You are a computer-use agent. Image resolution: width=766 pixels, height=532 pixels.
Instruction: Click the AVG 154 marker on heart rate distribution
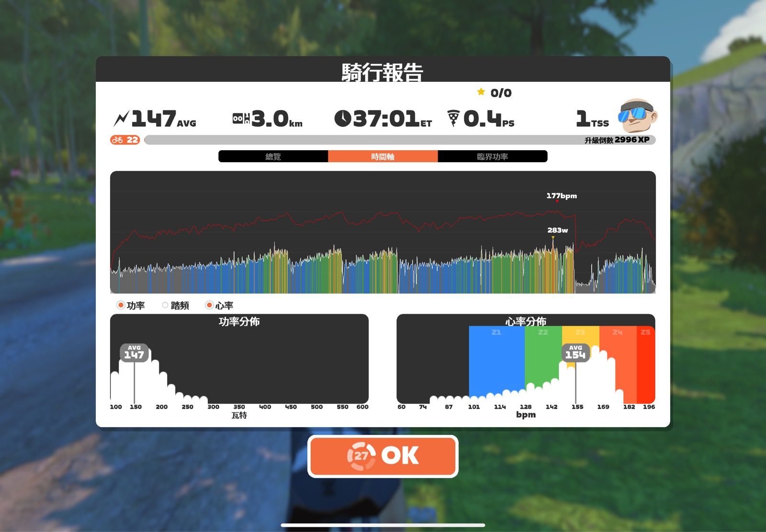pyautogui.click(x=576, y=353)
